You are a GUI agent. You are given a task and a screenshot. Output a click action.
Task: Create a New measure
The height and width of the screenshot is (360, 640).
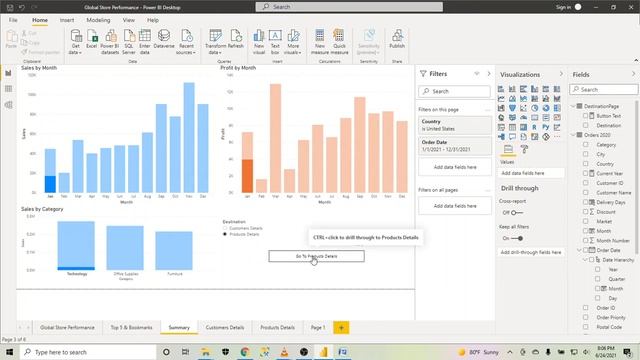click(320, 42)
